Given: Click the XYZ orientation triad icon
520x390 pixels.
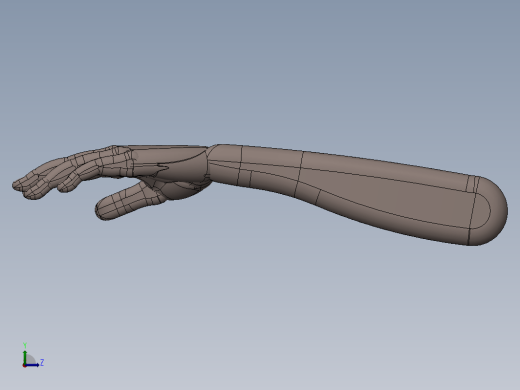Looking at the screenshot, I should coord(32,355).
